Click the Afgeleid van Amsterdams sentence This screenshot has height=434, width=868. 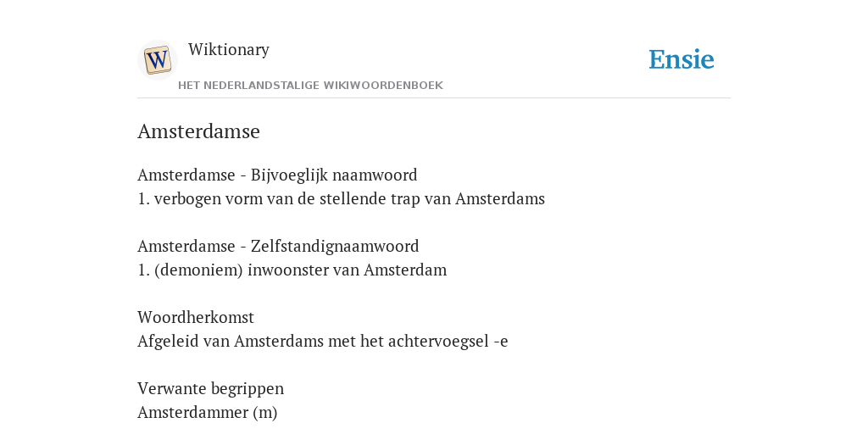click(323, 341)
